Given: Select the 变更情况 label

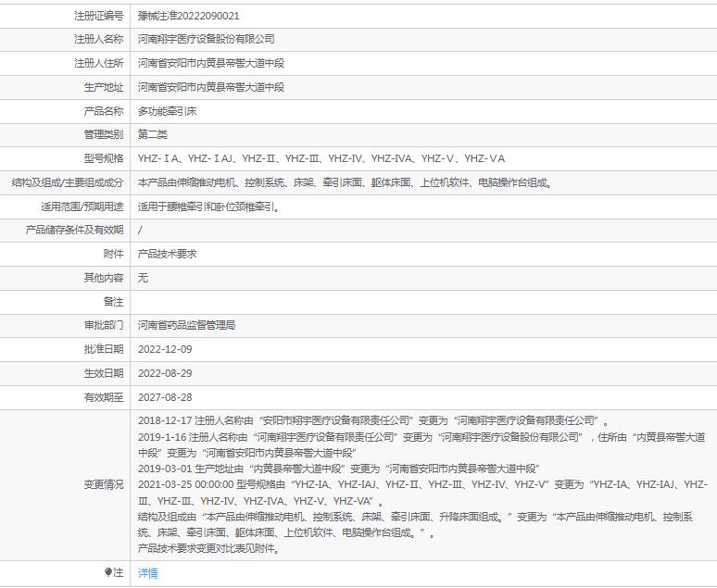Looking at the screenshot, I should pos(104,484).
